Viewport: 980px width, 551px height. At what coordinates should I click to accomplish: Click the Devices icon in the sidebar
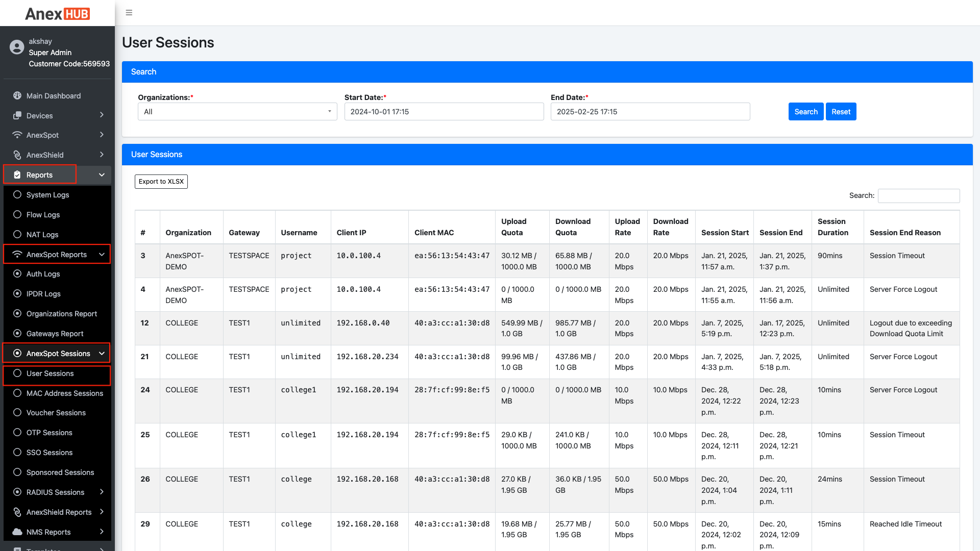click(x=17, y=115)
